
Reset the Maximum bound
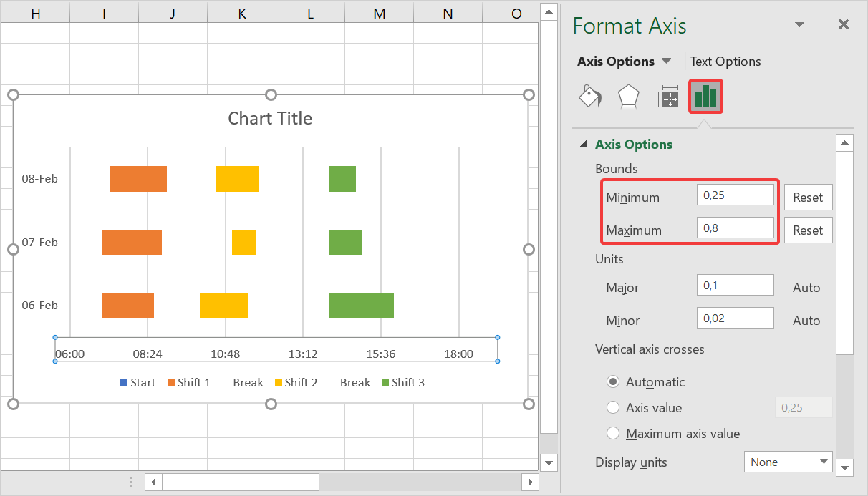[808, 230]
